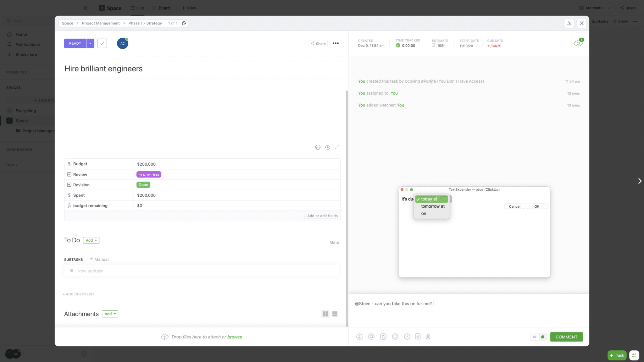Click Cancel in TextExpander window

514,206
